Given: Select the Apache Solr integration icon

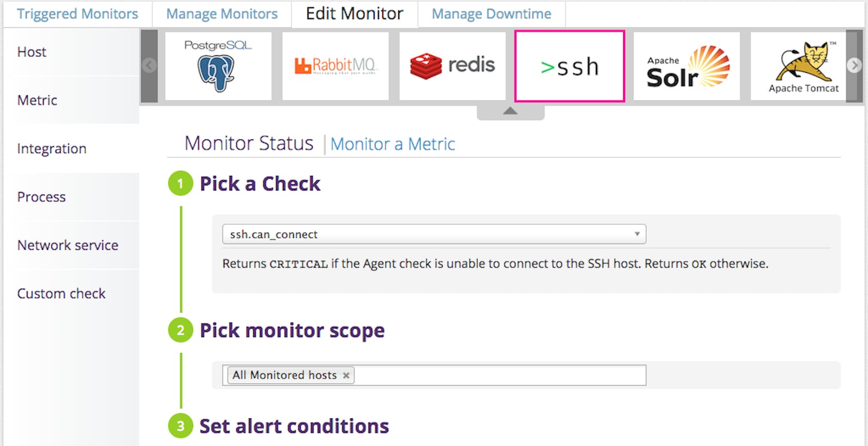Looking at the screenshot, I should [687, 66].
